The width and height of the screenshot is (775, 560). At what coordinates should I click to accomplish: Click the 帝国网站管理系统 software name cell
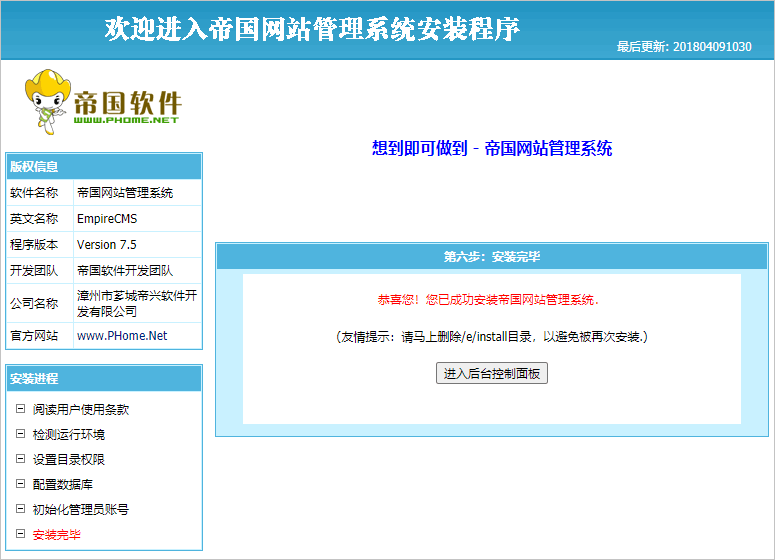coord(137,193)
